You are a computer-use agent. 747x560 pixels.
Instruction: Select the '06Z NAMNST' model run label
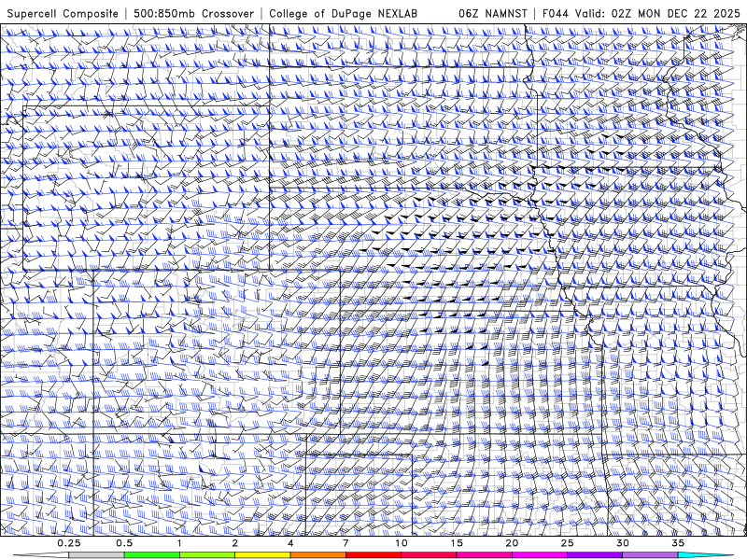coord(493,13)
